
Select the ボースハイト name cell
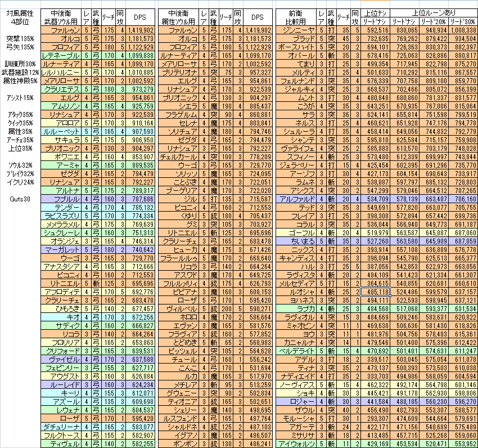coord(296,47)
